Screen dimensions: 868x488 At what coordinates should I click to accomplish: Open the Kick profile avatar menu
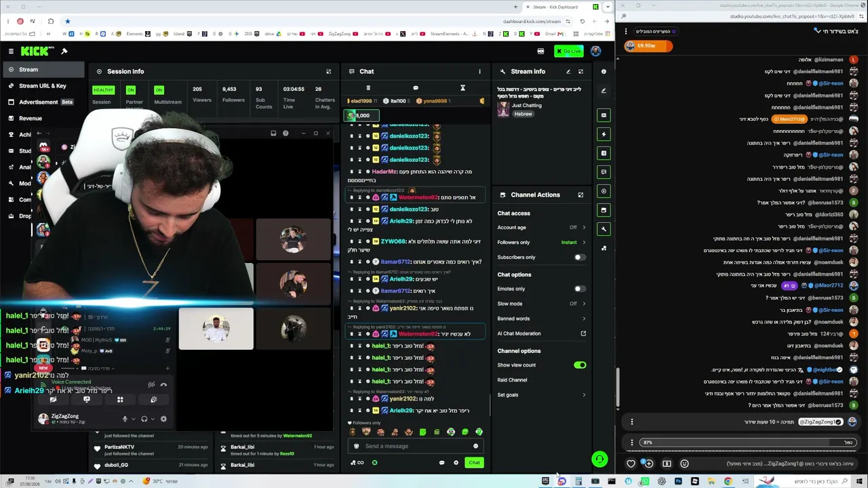pyautogui.click(x=595, y=51)
